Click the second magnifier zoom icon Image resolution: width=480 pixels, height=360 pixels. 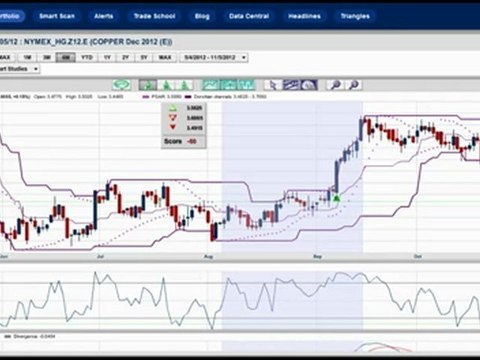(x=353, y=85)
